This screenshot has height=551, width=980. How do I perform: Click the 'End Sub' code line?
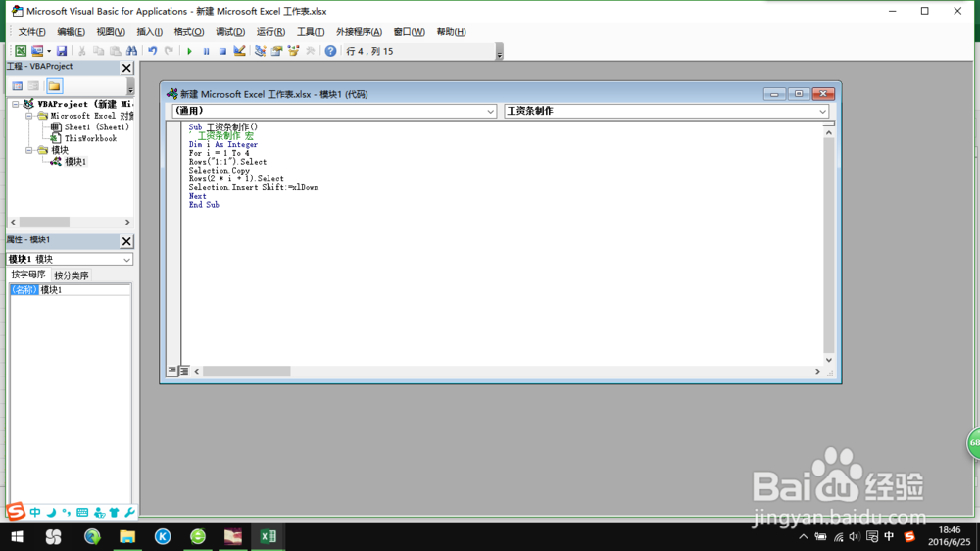(x=204, y=205)
